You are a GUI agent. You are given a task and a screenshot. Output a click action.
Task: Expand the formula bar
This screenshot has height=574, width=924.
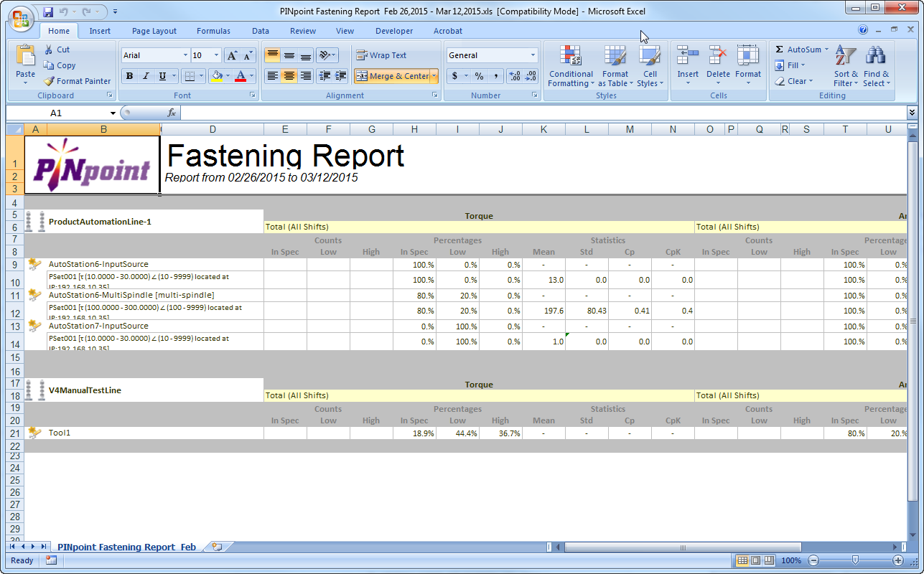[913, 113]
